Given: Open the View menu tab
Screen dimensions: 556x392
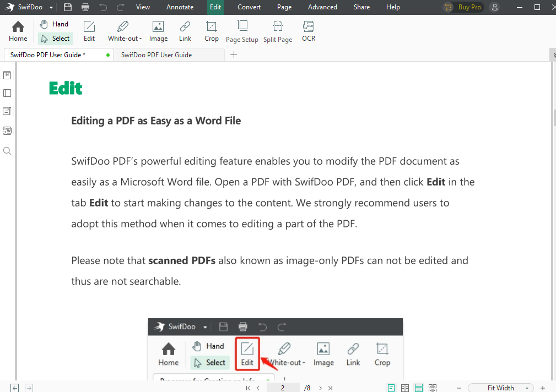Looking at the screenshot, I should 143,7.
